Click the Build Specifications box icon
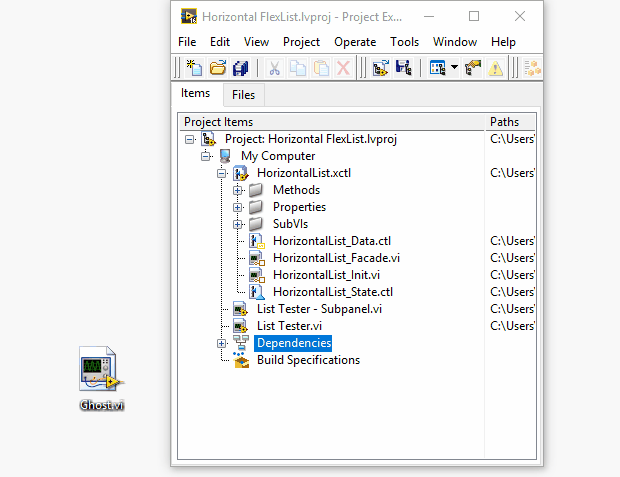620x477 pixels. 241,360
